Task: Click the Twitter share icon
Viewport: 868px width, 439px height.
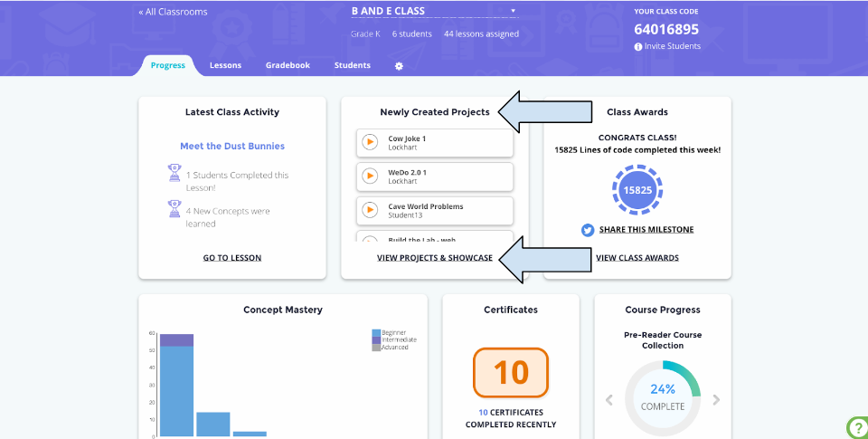Action: coord(588,230)
